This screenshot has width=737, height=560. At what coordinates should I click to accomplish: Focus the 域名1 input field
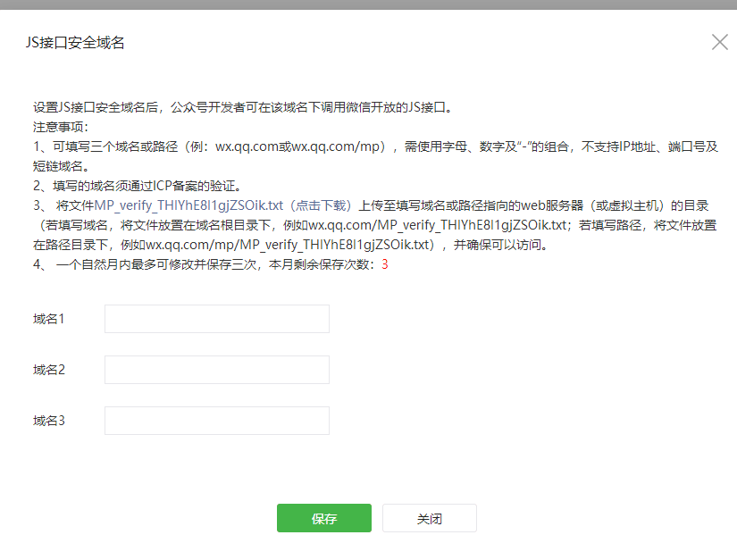tap(216, 319)
